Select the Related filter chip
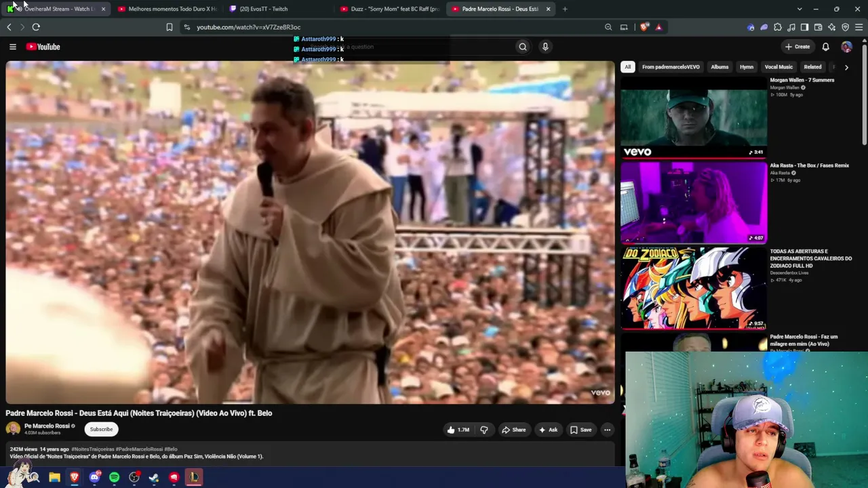This screenshot has height=488, width=868. [812, 67]
